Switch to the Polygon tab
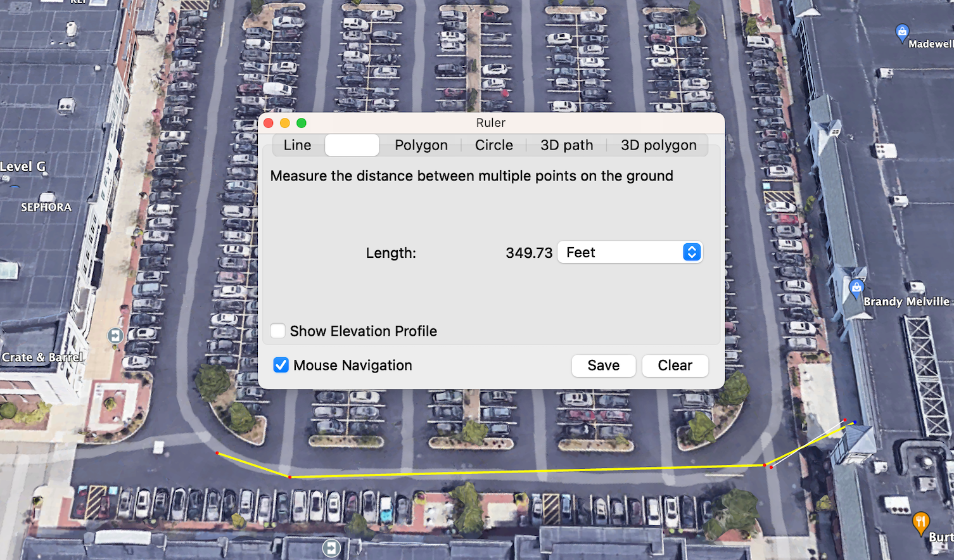 pyautogui.click(x=421, y=145)
